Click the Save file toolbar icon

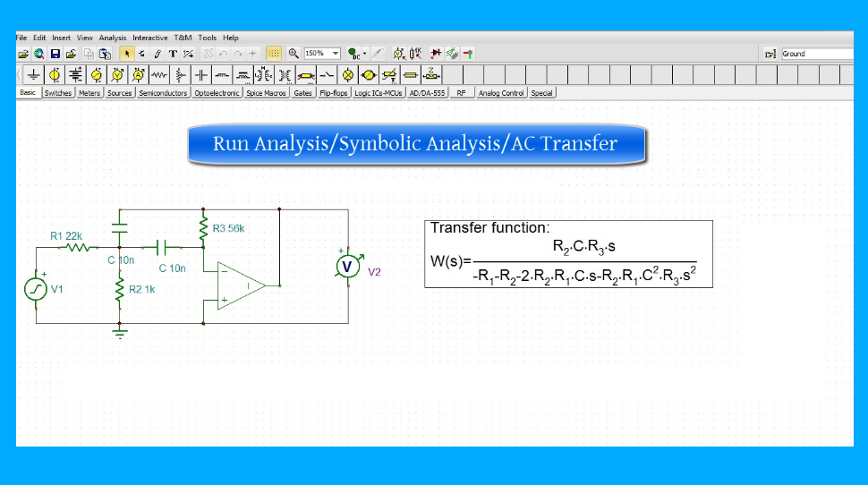click(55, 54)
